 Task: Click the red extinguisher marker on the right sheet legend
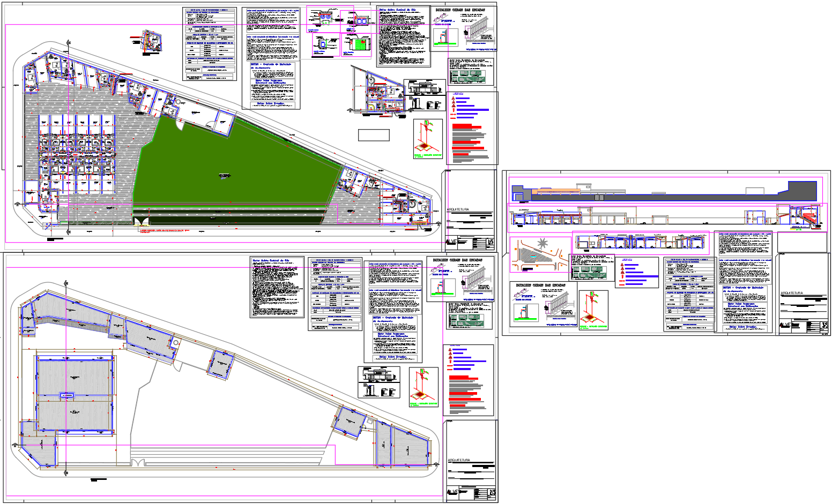click(622, 276)
